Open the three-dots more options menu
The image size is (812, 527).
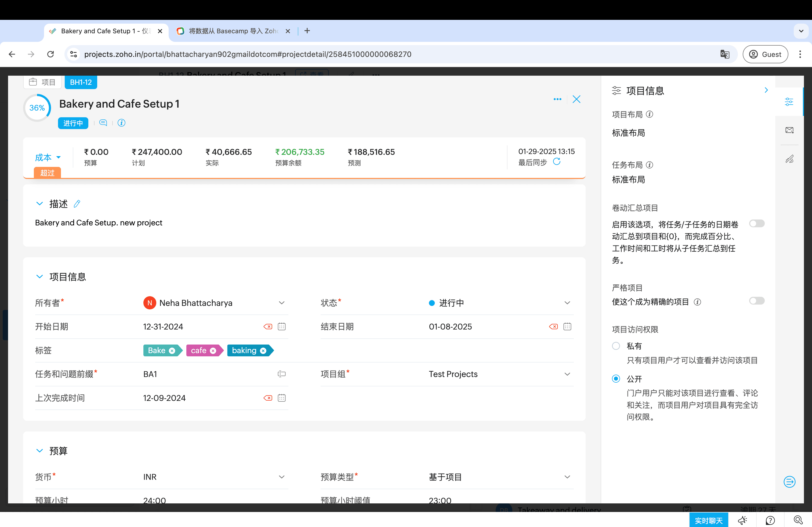pyautogui.click(x=557, y=99)
